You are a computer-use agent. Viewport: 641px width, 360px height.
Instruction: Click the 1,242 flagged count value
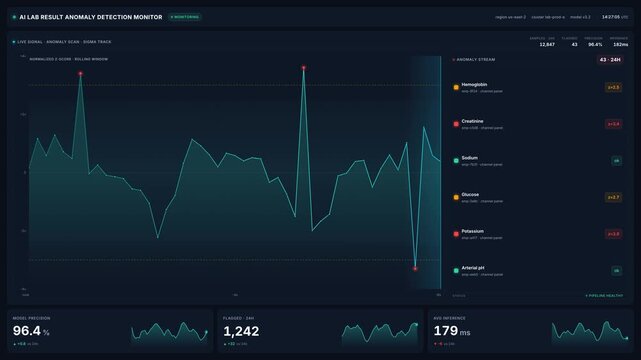pyautogui.click(x=241, y=331)
